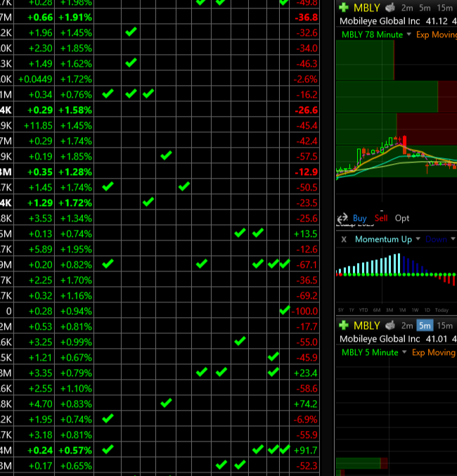Click the blue Buy button
The image size is (457, 476).
point(360,218)
